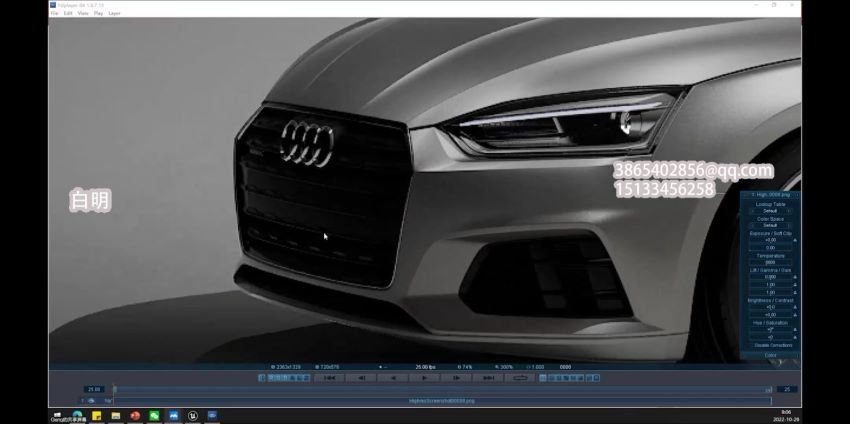Image resolution: width=850 pixels, height=424 pixels.
Task: Open the Play menu
Action: coord(98,13)
